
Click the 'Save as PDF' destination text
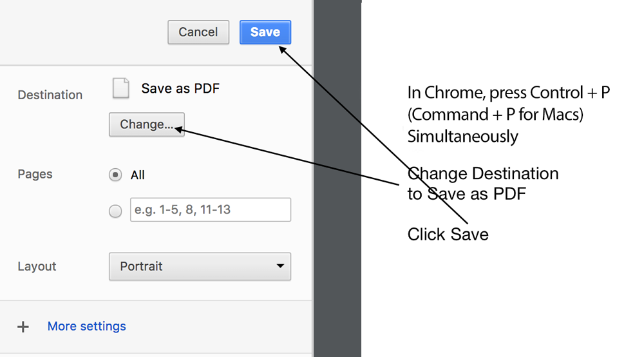[180, 88]
